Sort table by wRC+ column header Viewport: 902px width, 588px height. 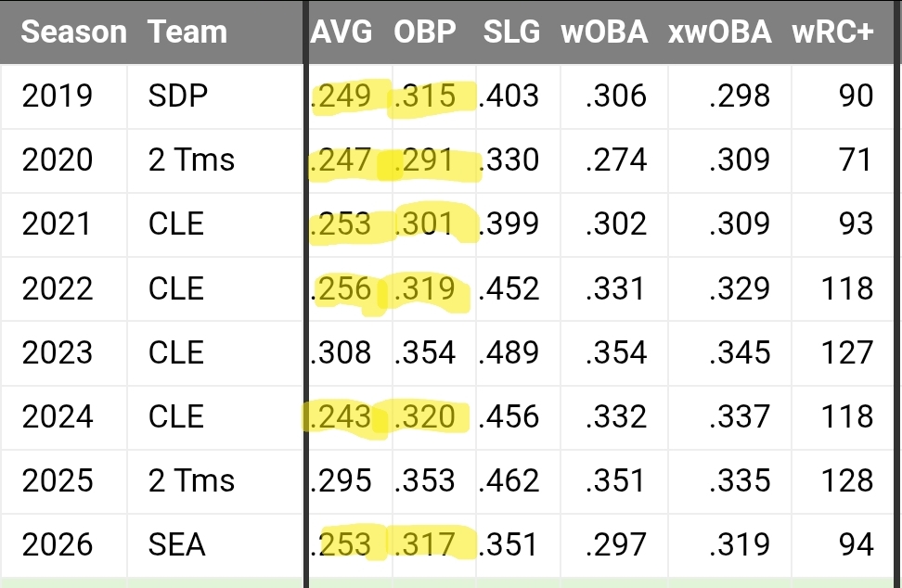(x=832, y=32)
